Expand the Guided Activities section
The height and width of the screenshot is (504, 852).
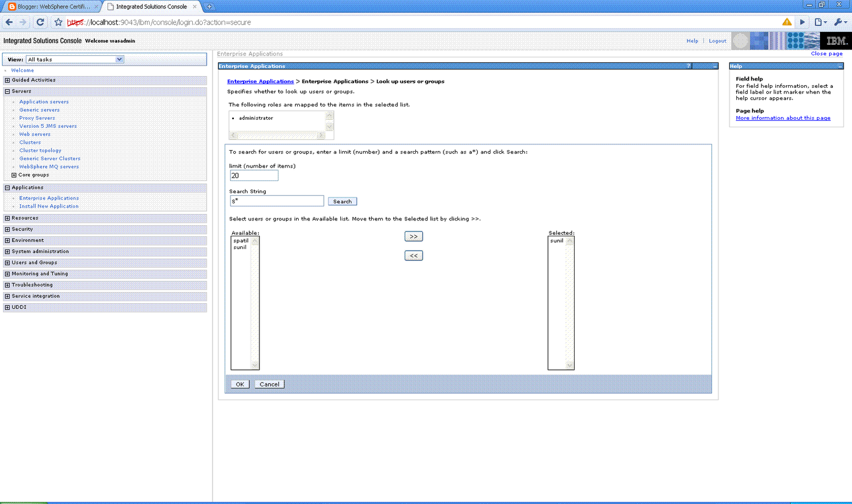(x=7, y=80)
